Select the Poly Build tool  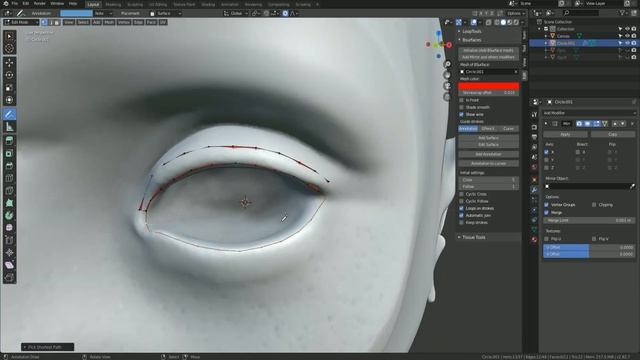click(x=9, y=203)
